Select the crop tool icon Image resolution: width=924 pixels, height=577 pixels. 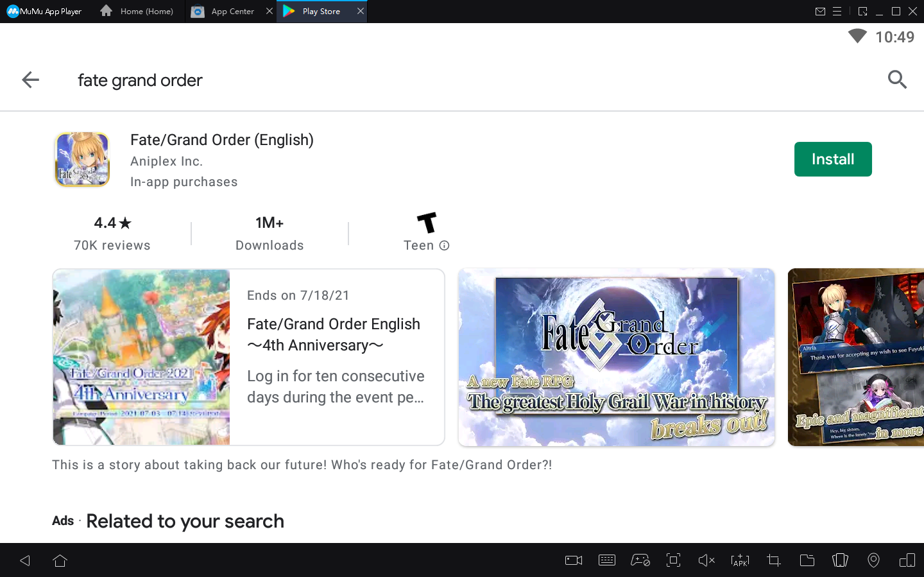pyautogui.click(x=774, y=560)
